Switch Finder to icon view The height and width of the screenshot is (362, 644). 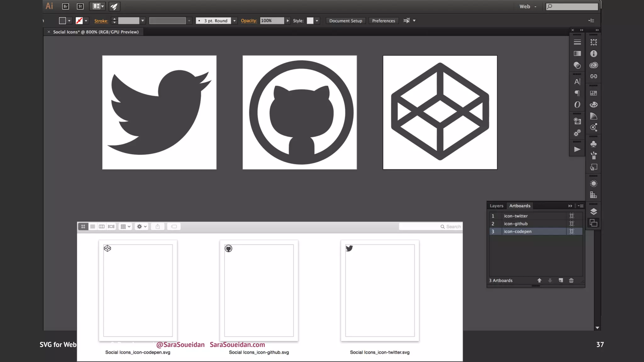tap(83, 227)
